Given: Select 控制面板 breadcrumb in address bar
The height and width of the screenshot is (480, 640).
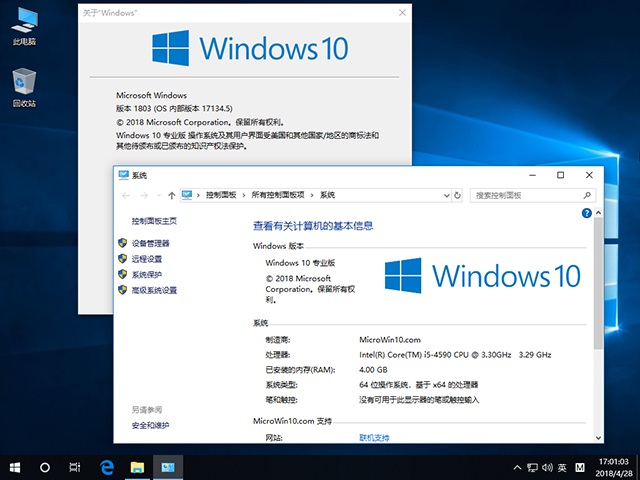Looking at the screenshot, I should coord(221,195).
